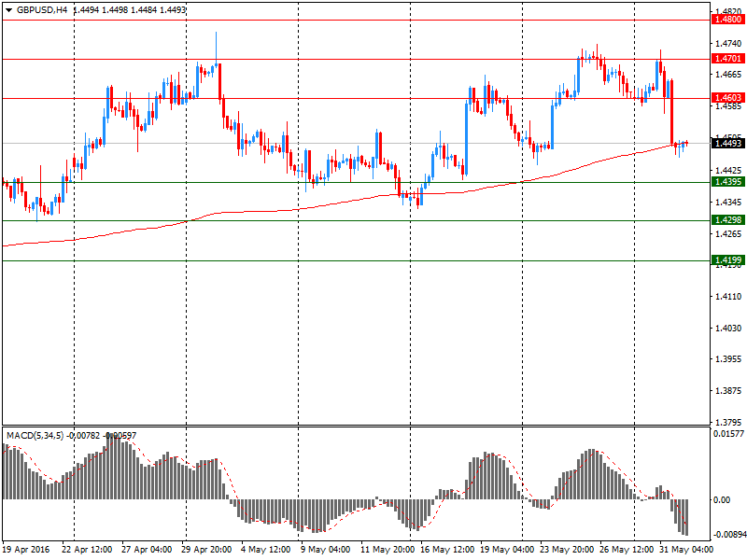Viewport: 747px width, 560px height.
Task: Click the 1.4030 price scale value
Action: pyautogui.click(x=729, y=329)
